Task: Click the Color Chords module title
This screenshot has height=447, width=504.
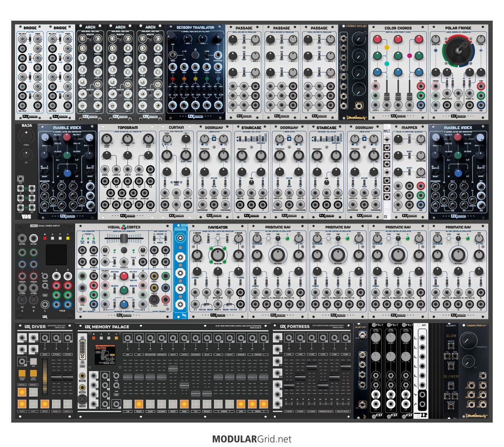Action: point(398,28)
